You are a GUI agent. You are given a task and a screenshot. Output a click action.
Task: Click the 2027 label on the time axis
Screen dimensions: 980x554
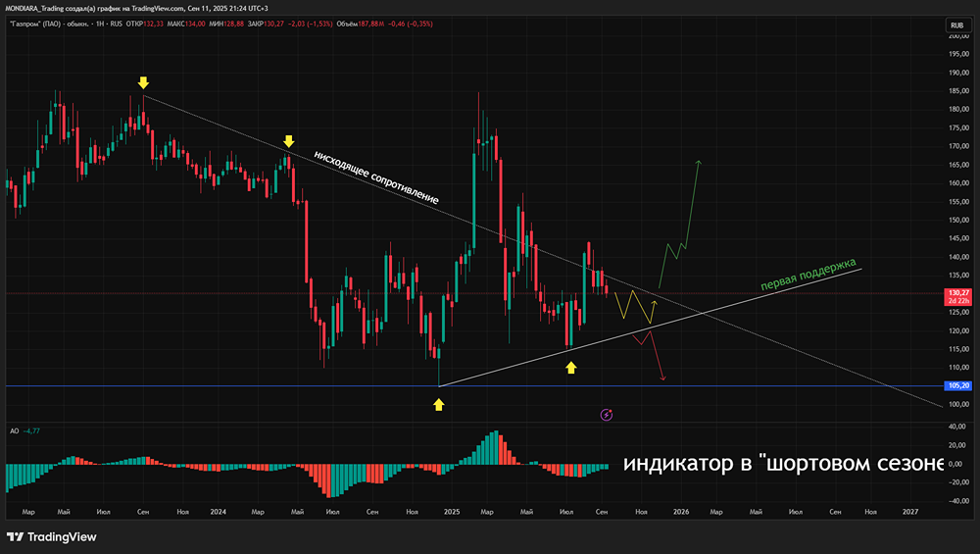[x=910, y=512]
